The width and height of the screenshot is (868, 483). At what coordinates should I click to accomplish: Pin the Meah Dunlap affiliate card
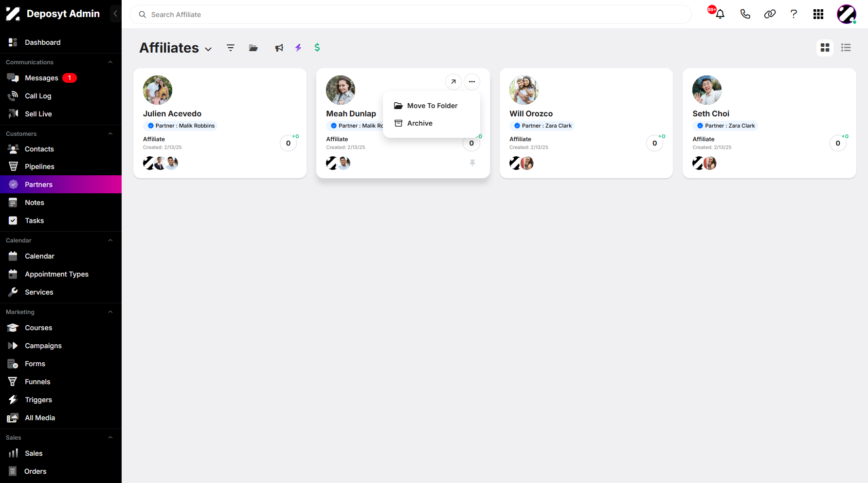(472, 163)
